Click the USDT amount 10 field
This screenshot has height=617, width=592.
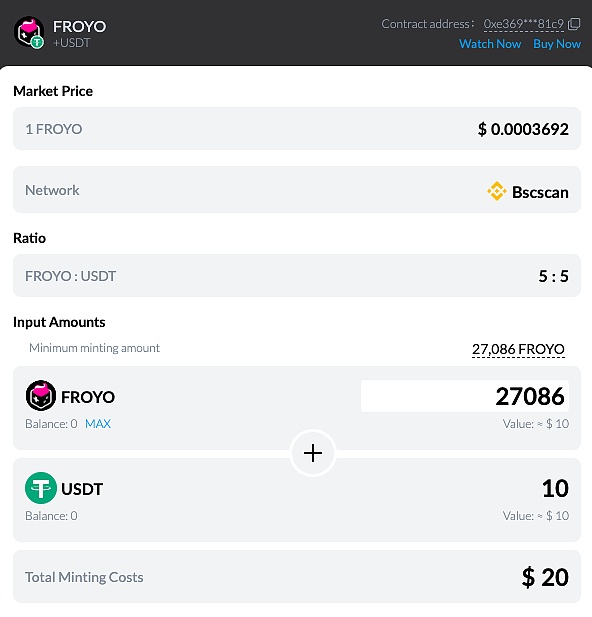click(555, 488)
